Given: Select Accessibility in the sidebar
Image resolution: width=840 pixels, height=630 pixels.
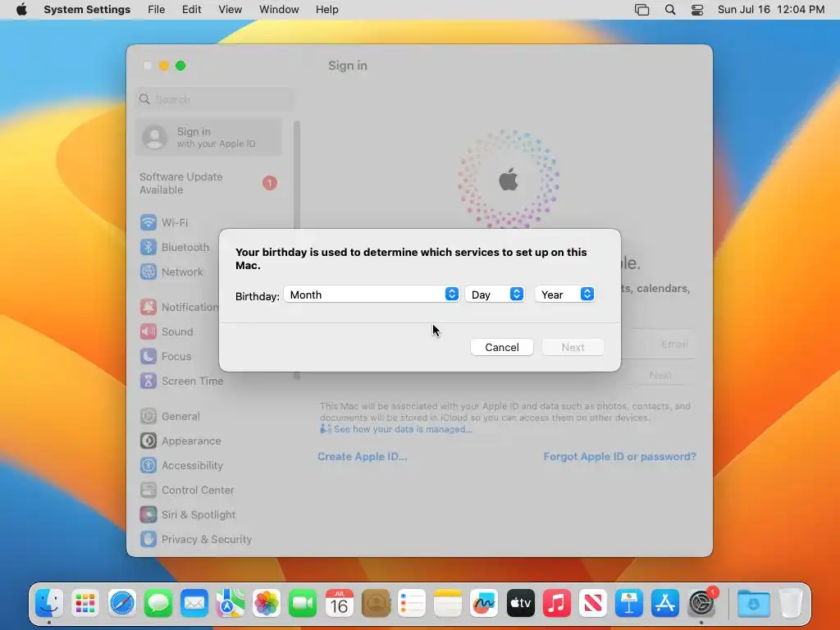Looking at the screenshot, I should [x=209, y=466].
